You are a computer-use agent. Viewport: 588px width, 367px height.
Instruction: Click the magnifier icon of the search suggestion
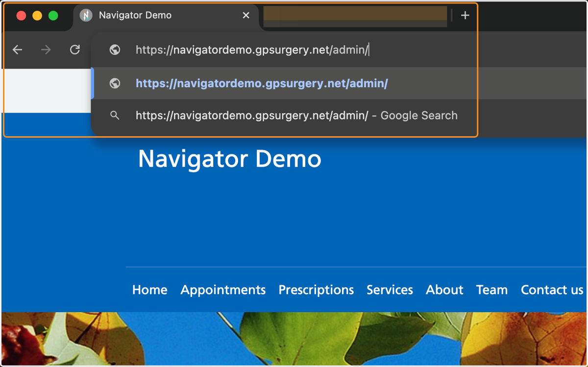115,116
